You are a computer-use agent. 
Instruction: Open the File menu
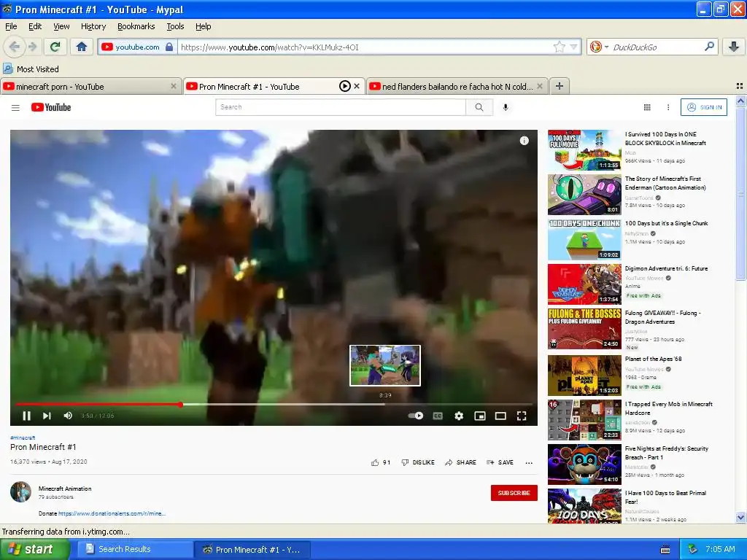(x=11, y=26)
